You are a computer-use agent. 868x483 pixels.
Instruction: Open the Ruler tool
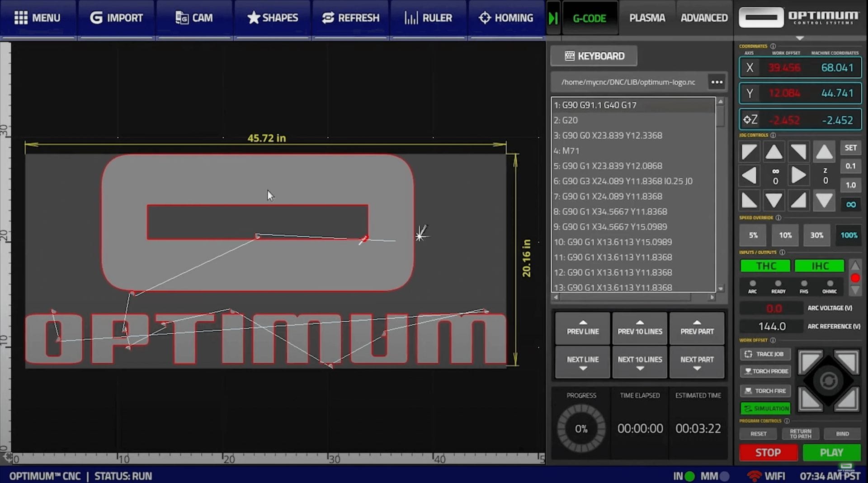click(428, 18)
